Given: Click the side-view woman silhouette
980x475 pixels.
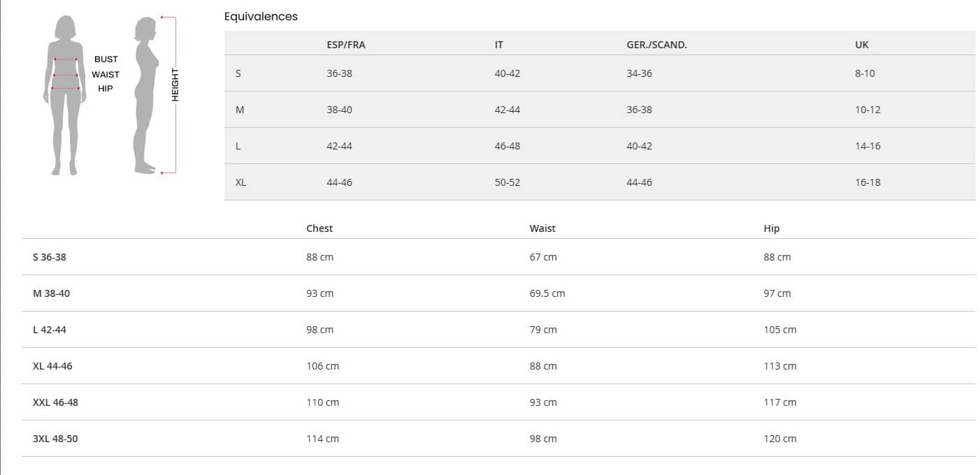Looking at the screenshot, I should [x=145, y=94].
